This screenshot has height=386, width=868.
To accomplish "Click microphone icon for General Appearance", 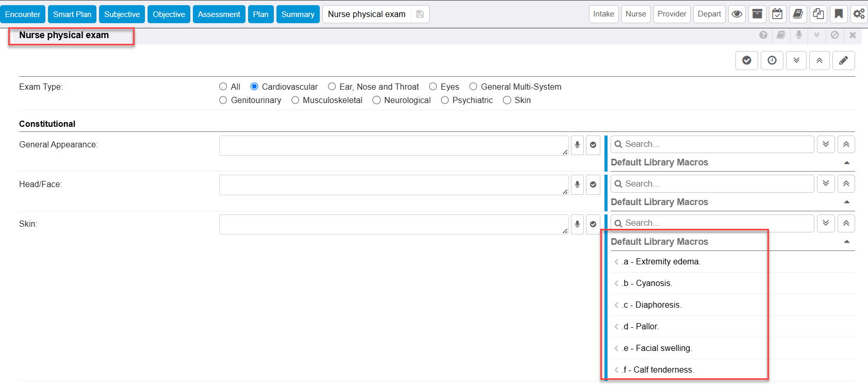I will click(578, 145).
